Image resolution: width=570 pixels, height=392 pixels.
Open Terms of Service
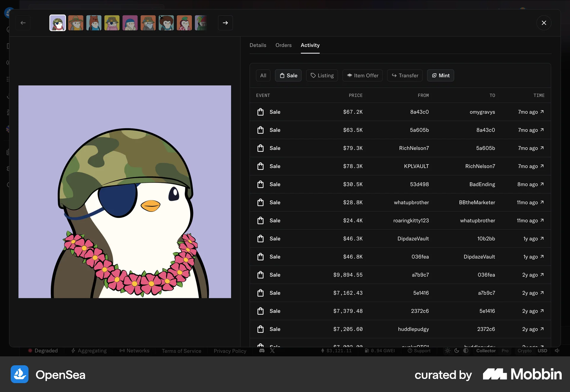(181, 351)
